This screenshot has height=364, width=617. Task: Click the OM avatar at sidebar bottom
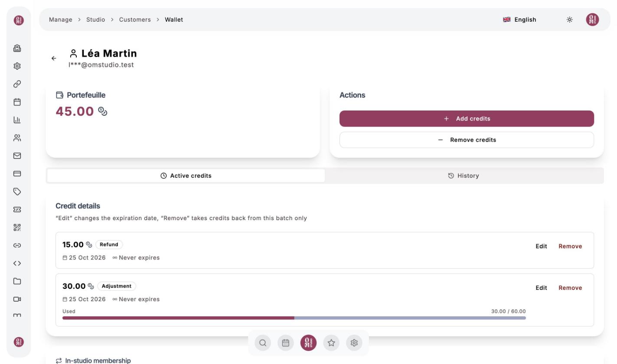[x=19, y=342]
